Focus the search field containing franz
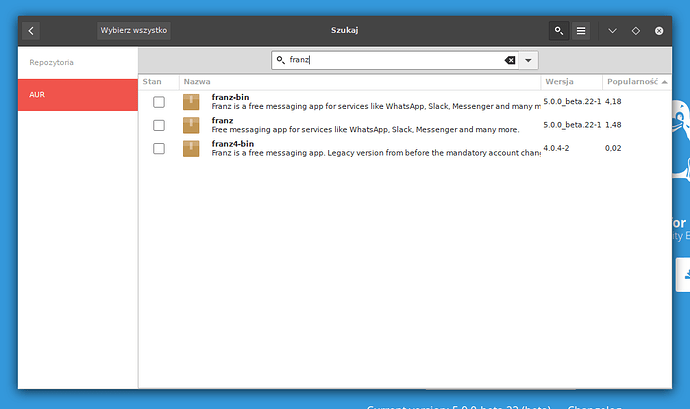Screen dimensions: 690x409 pos(395,60)
